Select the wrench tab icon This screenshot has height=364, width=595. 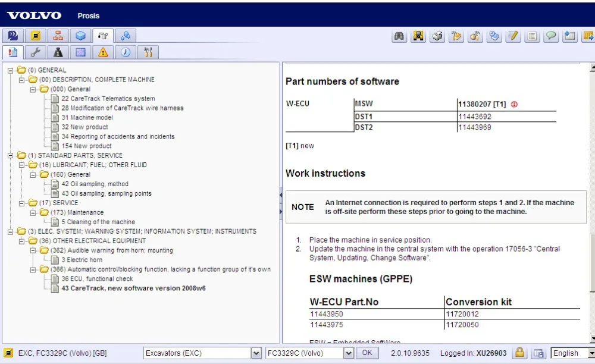point(35,52)
